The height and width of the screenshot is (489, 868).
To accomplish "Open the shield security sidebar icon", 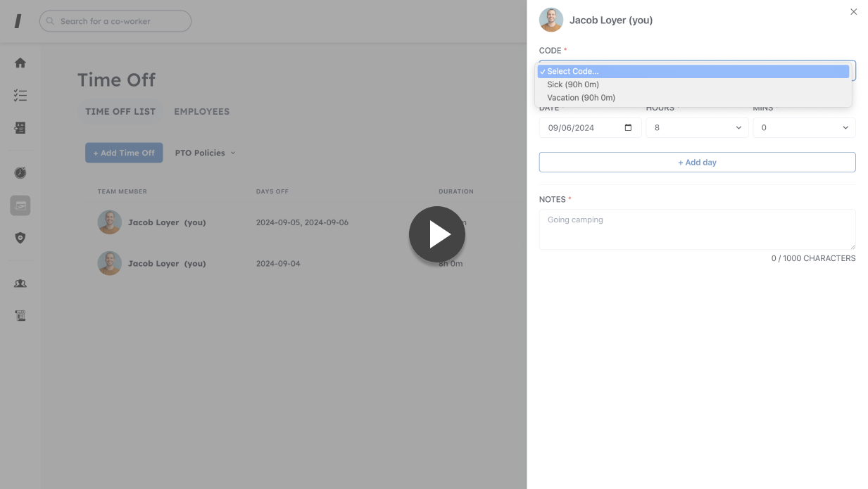I will click(20, 238).
